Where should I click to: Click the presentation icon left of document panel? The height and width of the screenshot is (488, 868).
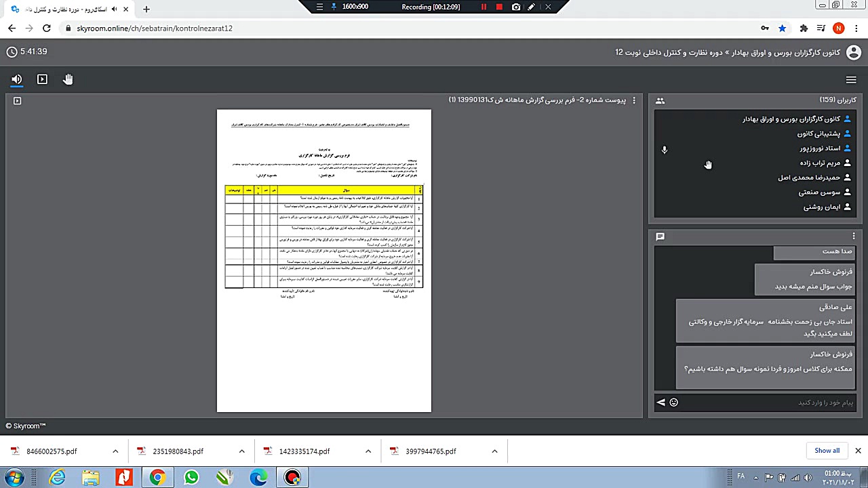click(x=18, y=101)
